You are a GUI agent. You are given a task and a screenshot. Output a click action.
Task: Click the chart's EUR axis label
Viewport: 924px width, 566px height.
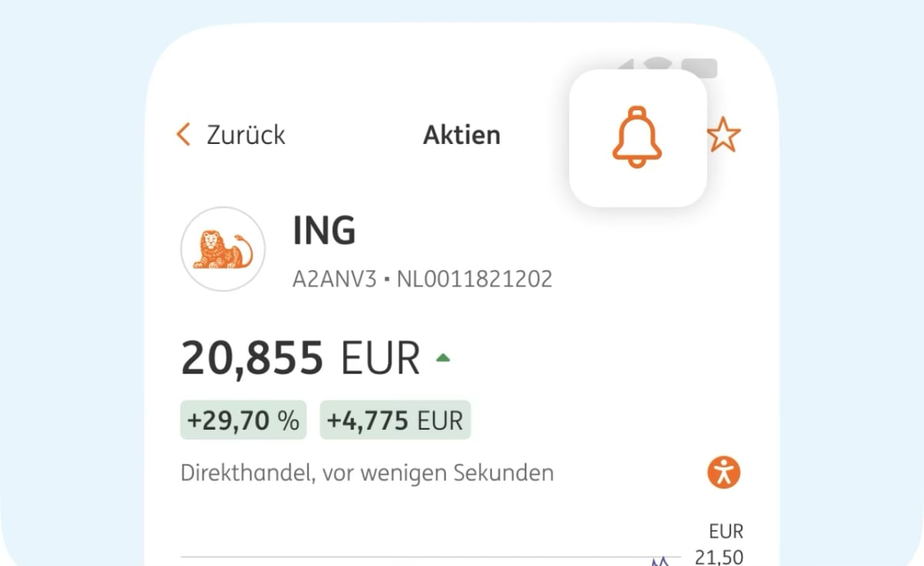tap(726, 532)
